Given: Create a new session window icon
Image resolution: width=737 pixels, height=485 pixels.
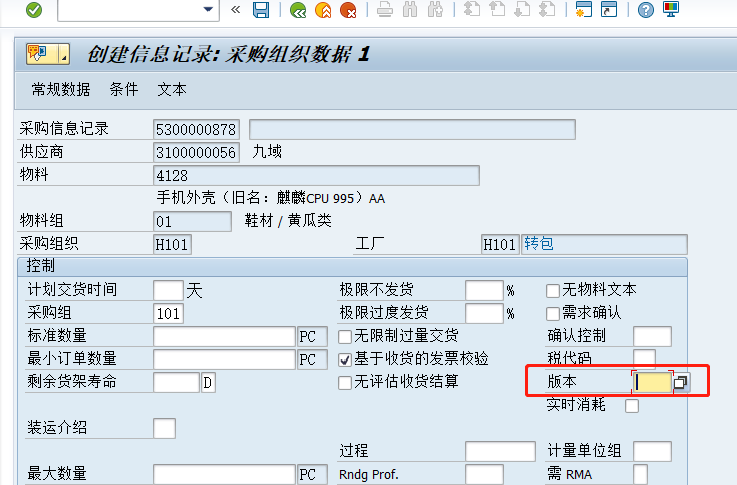Looking at the screenshot, I should click(583, 9).
